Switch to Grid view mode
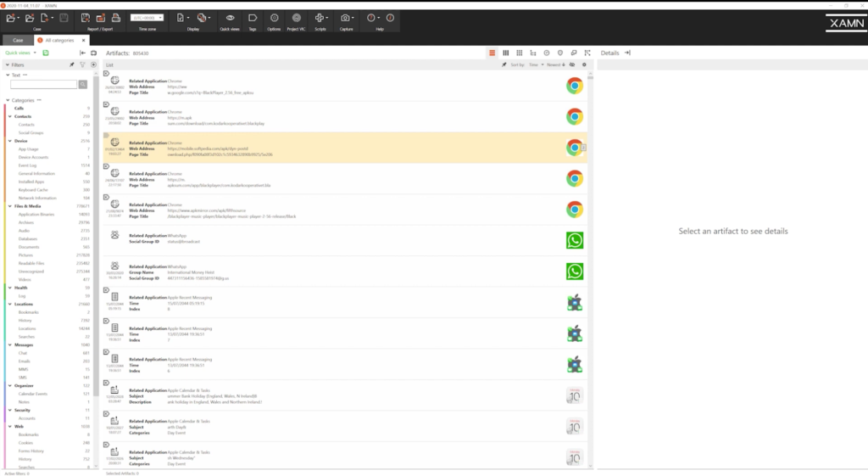This screenshot has width=868, height=476. (520, 53)
